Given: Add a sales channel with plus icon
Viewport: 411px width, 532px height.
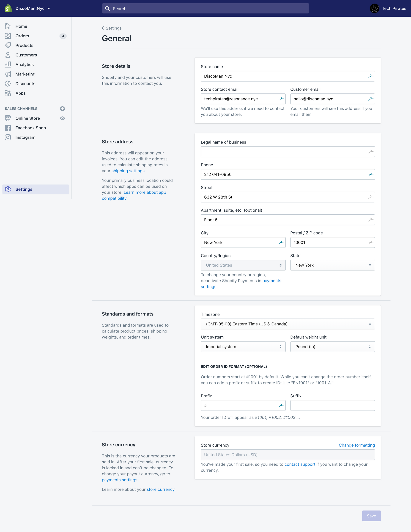Looking at the screenshot, I should pyautogui.click(x=62, y=109).
